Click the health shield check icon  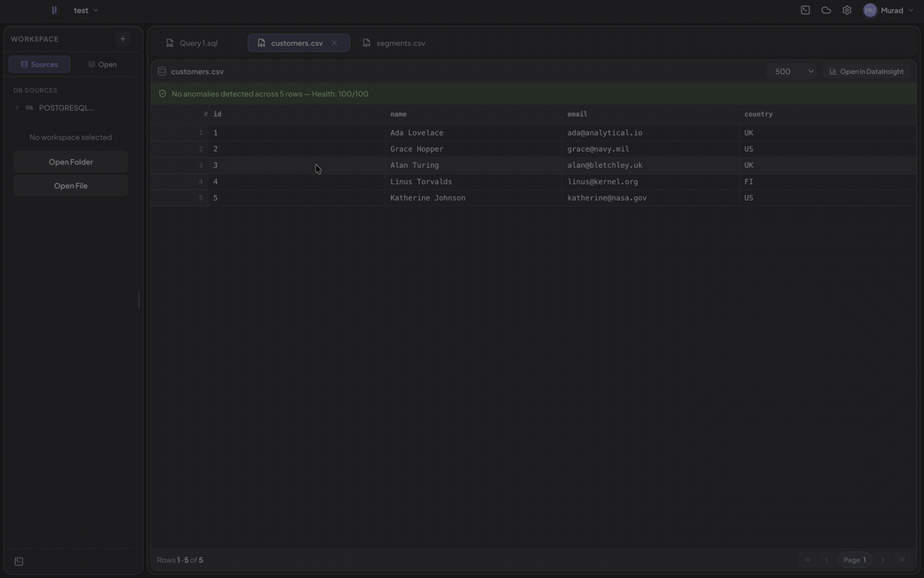coord(163,93)
